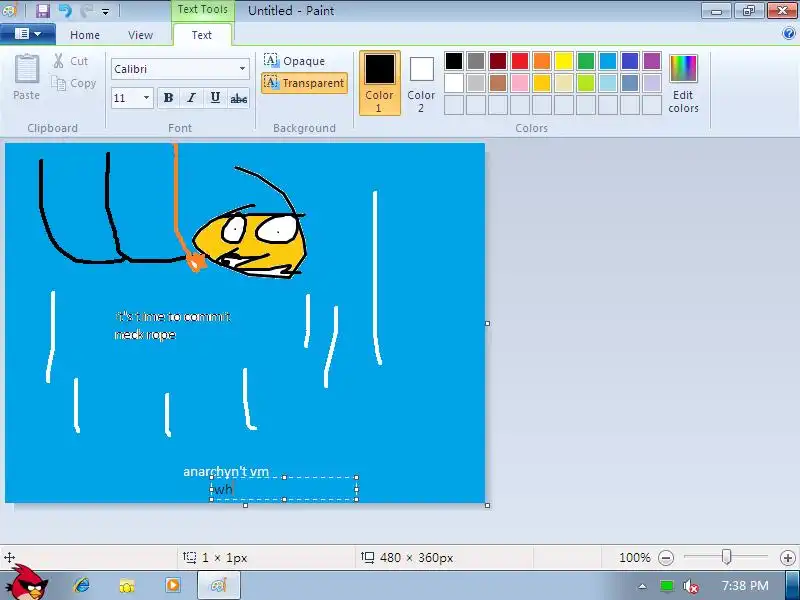800x600 pixels.
Task: Pick the light gray color swatch
Action: click(476, 83)
